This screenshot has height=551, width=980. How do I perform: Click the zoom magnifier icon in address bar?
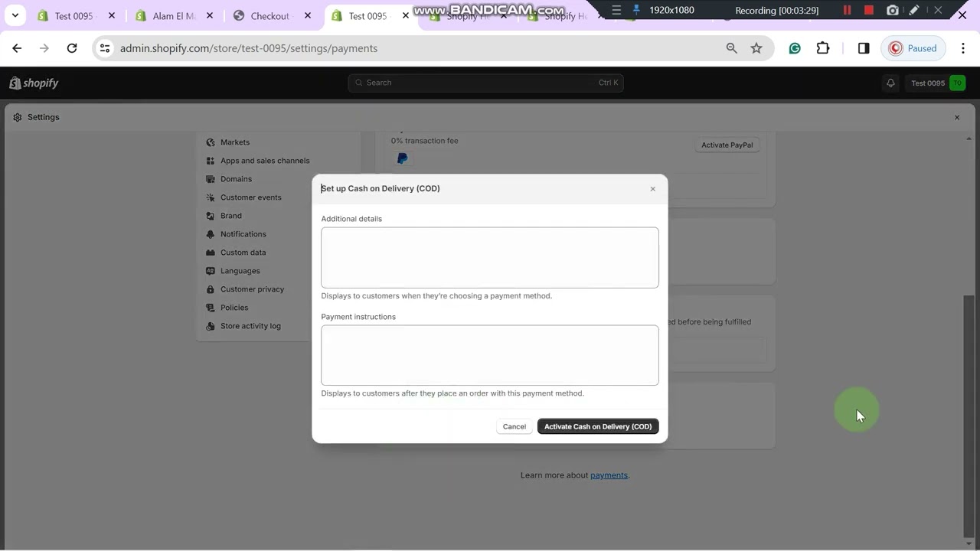pyautogui.click(x=732, y=48)
